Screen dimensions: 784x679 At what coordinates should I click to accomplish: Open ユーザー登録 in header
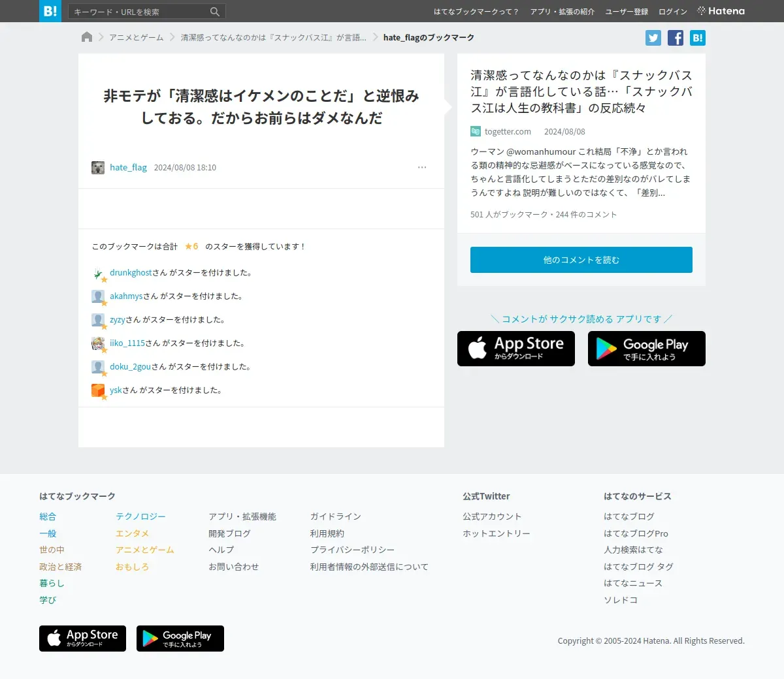627,12
